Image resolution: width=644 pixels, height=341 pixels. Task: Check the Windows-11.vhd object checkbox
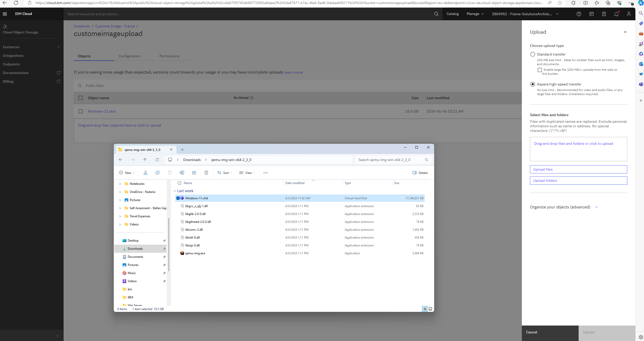point(81,111)
